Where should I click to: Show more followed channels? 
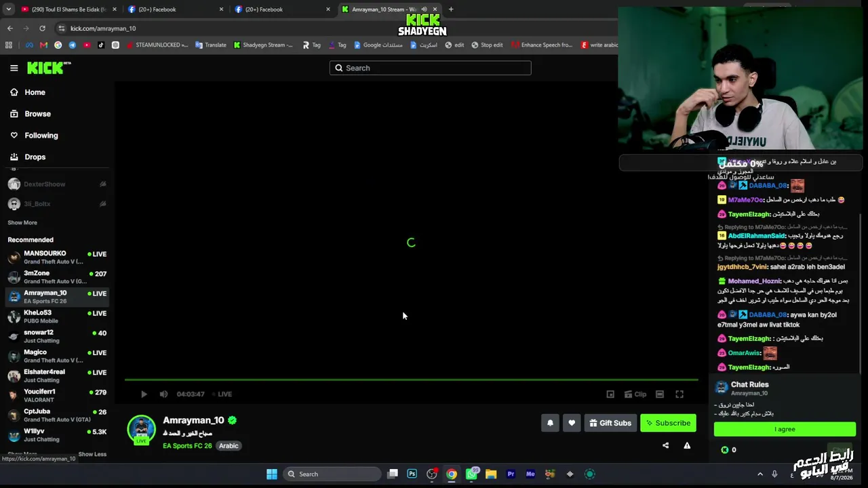(22, 222)
